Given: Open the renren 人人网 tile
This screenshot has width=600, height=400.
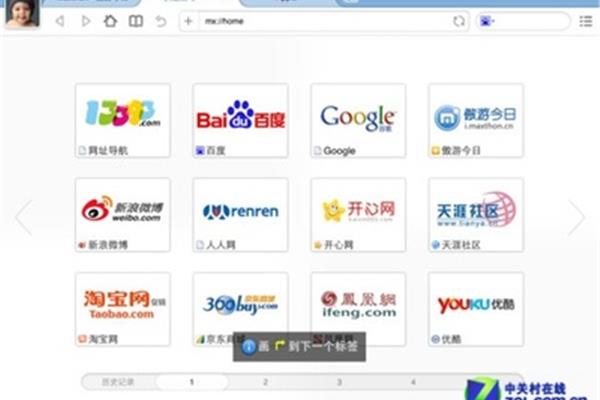Looking at the screenshot, I should click(241, 215).
